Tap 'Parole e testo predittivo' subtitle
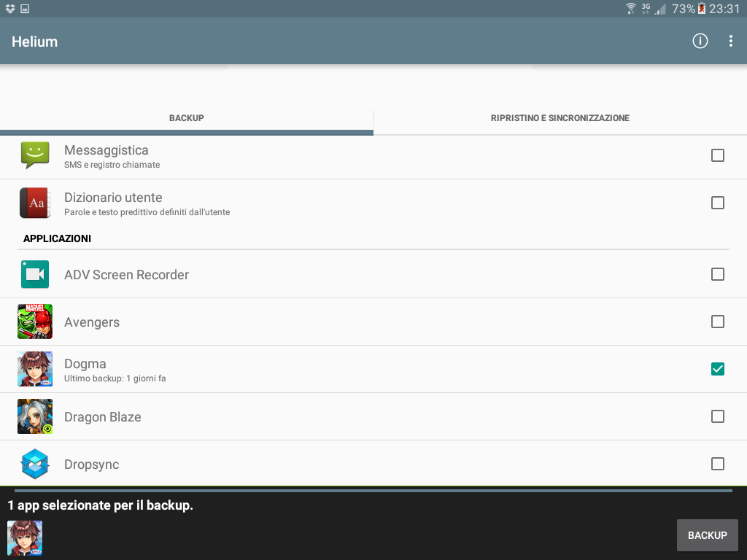The width and height of the screenshot is (747, 560). coord(147,212)
